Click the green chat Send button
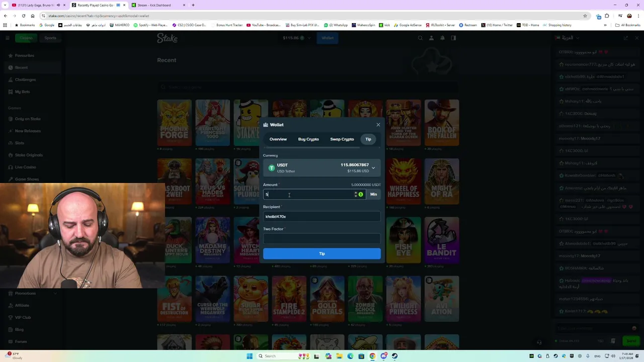This screenshot has width=644, height=362. tap(631, 341)
